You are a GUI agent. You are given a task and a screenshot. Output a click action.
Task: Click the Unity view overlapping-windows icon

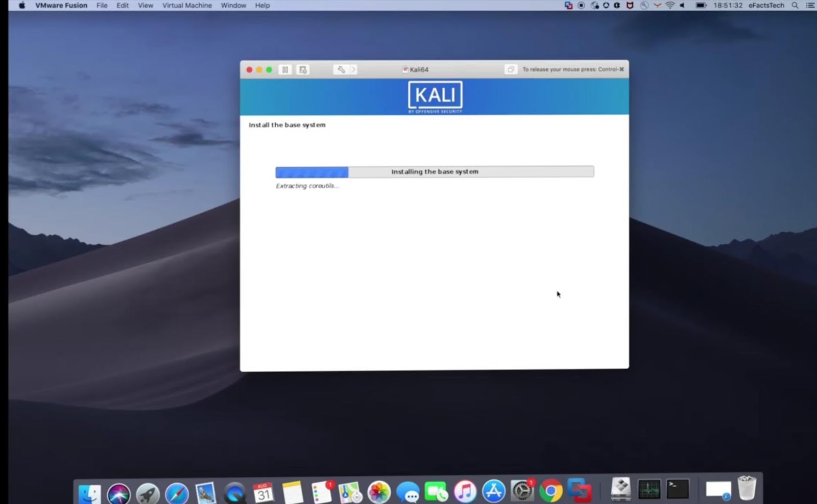pos(510,69)
